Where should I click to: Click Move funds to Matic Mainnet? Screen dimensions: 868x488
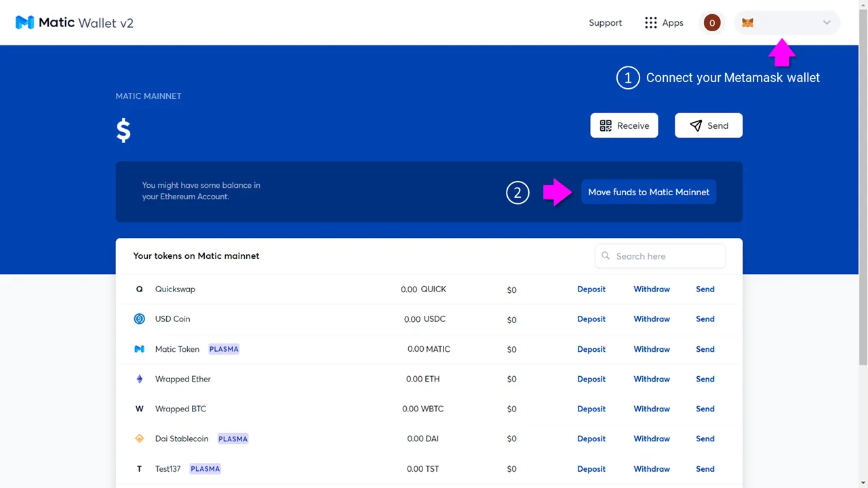point(648,192)
